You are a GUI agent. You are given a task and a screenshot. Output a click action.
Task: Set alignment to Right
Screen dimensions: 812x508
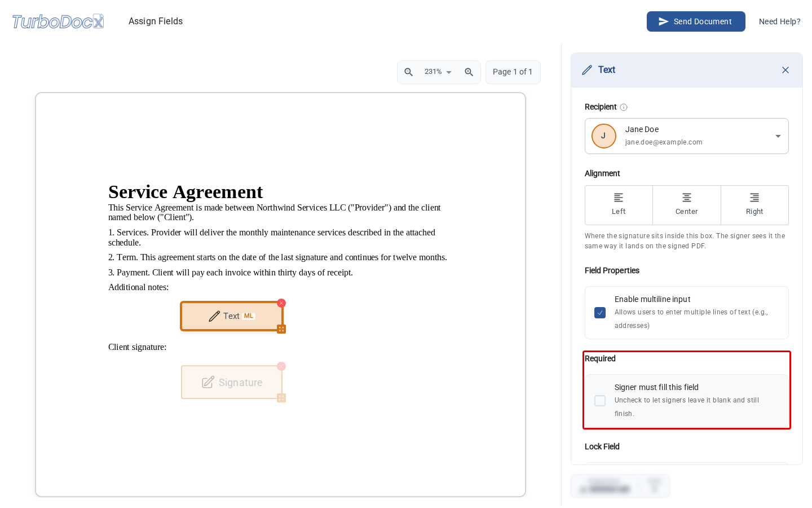754,205
